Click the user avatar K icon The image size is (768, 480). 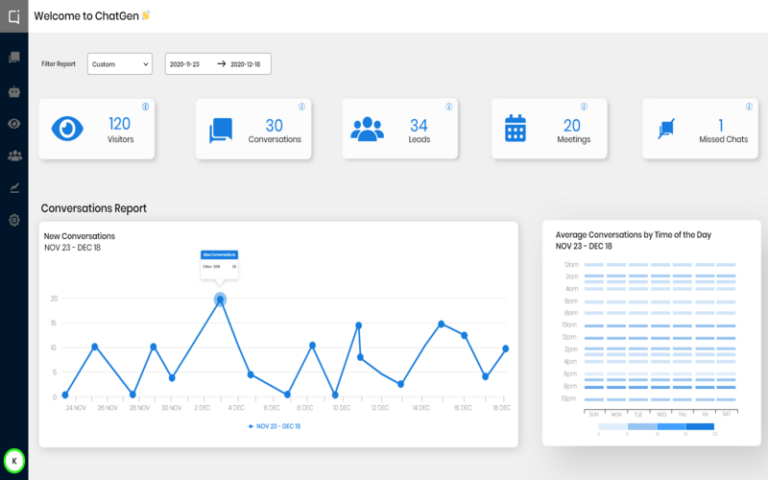point(14,461)
